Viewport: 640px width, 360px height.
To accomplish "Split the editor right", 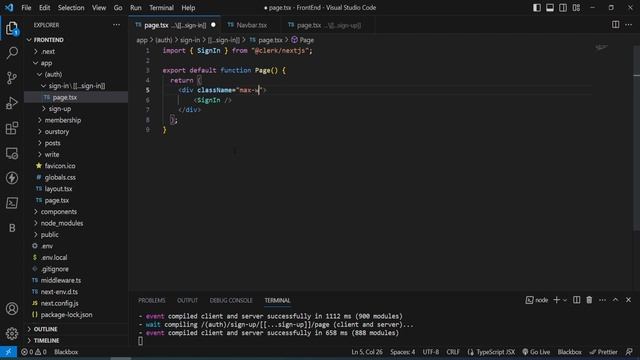I will point(616,25).
